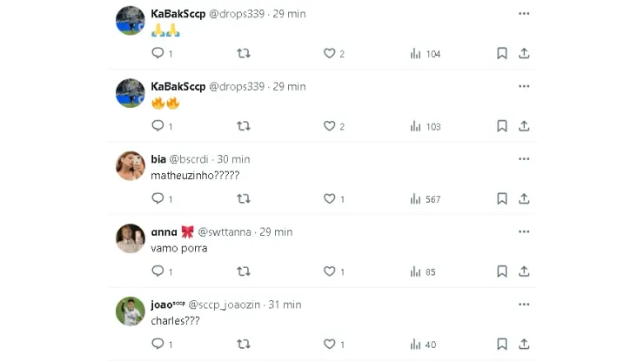Viewport: 644px width, 362px height.
Task: Bookmark anna's 'vamo porra' tweet
Action: [502, 271]
